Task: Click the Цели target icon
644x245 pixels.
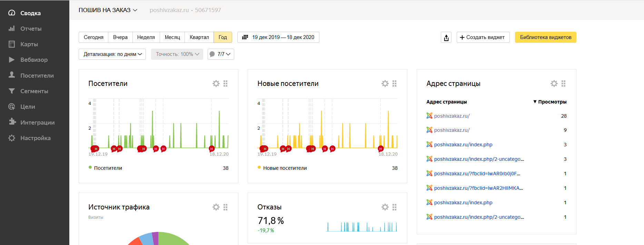Action: coord(12,107)
